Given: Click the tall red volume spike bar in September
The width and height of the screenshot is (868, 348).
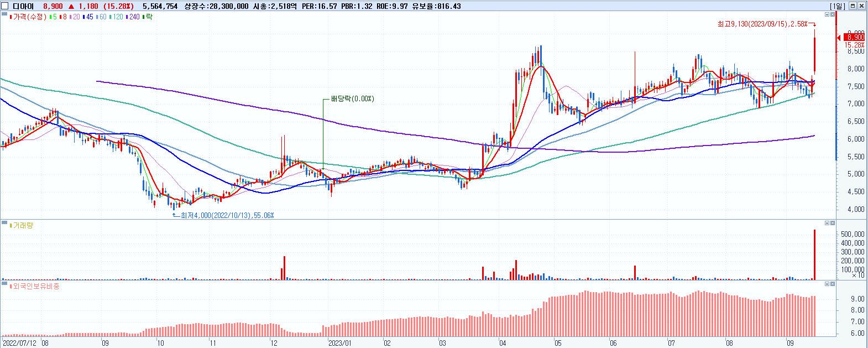Looking at the screenshot, I should [814, 254].
